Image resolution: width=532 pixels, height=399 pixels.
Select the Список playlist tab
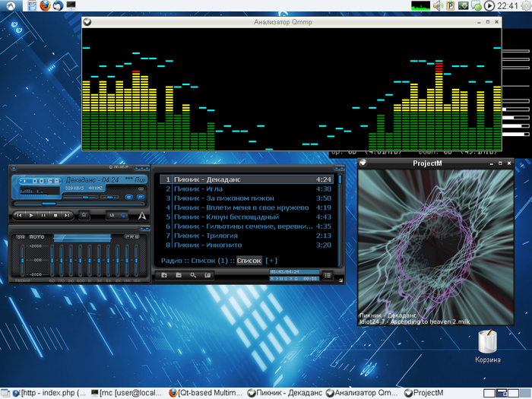249,261
